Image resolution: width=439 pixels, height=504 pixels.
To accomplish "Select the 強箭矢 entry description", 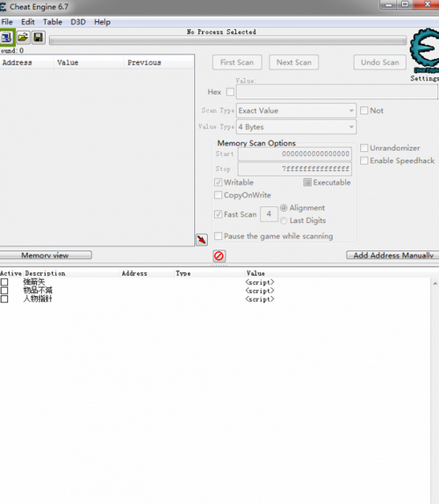I will pyautogui.click(x=34, y=282).
